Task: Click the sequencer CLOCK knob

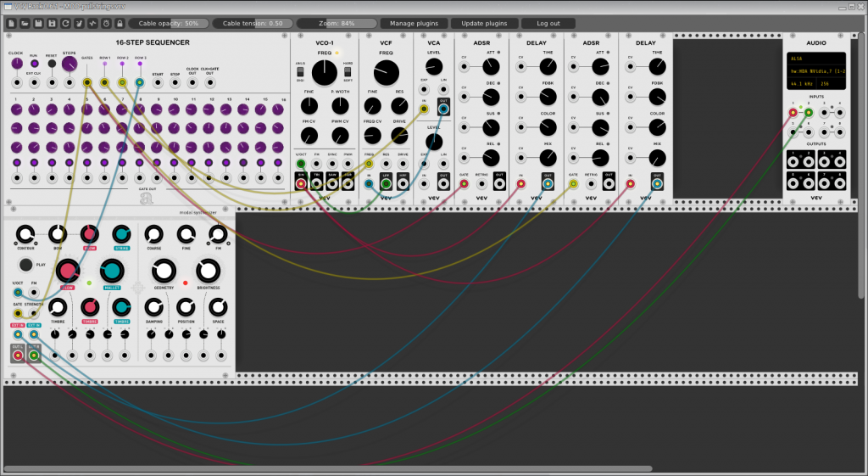Action: (x=17, y=64)
